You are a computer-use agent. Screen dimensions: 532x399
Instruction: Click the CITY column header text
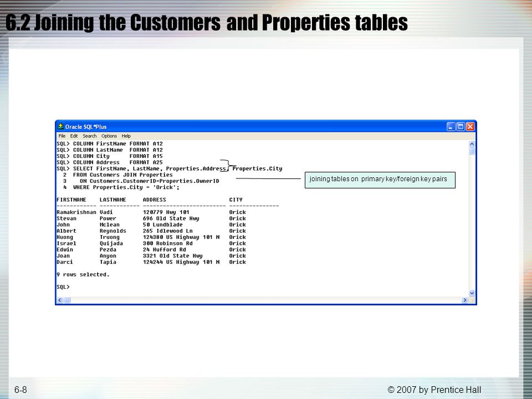point(236,200)
